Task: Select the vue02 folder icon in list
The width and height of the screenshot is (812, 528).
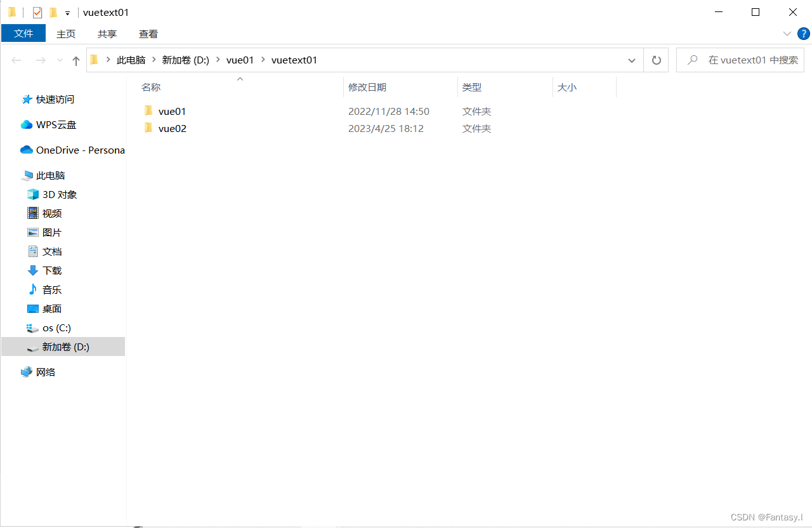Action: pos(148,128)
